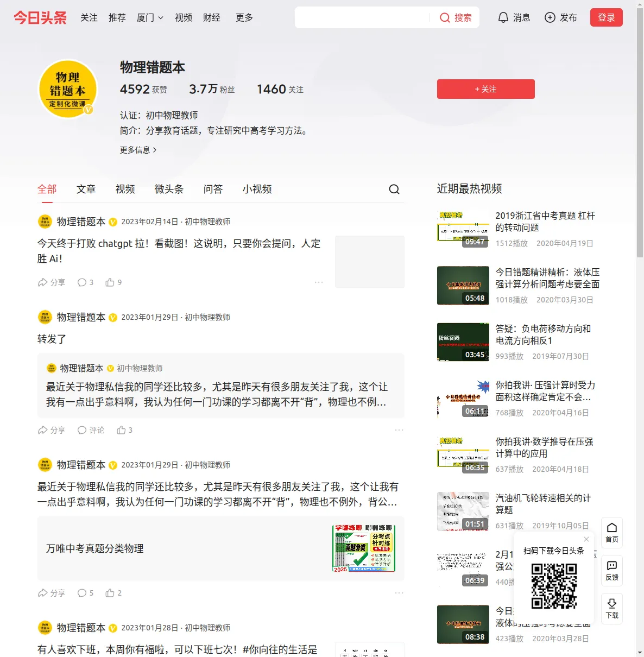The image size is (644, 657).
Task: Open video title 你拍我讲·压强计算时受力面积
Action: (x=545, y=391)
